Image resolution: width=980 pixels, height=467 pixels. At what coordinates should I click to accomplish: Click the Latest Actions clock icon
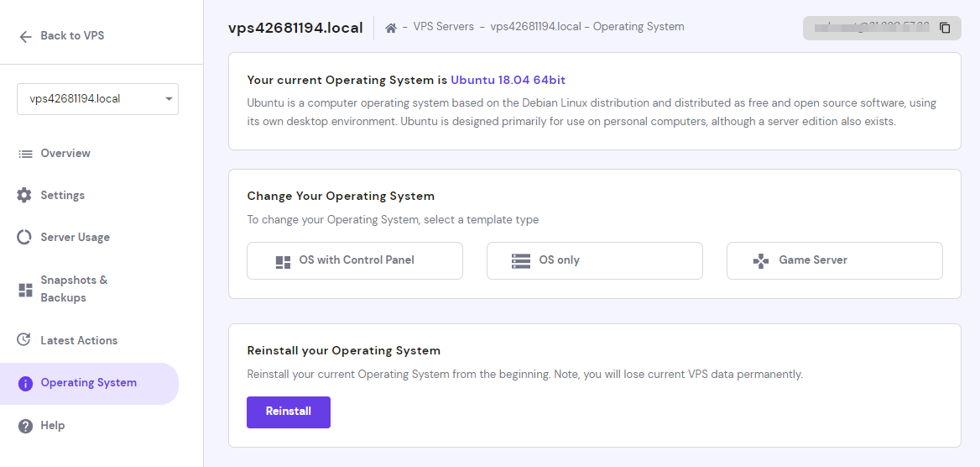click(24, 340)
